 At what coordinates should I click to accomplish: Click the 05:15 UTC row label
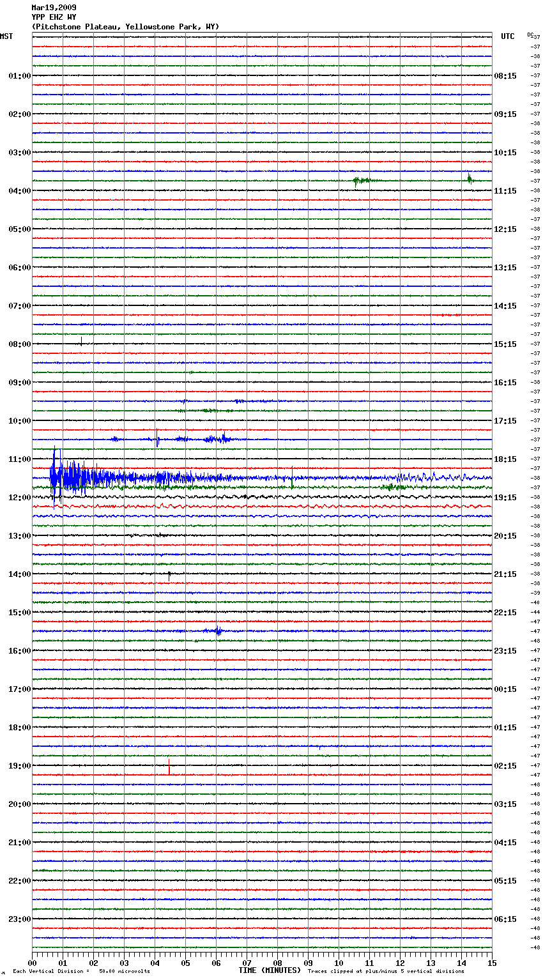(x=505, y=881)
